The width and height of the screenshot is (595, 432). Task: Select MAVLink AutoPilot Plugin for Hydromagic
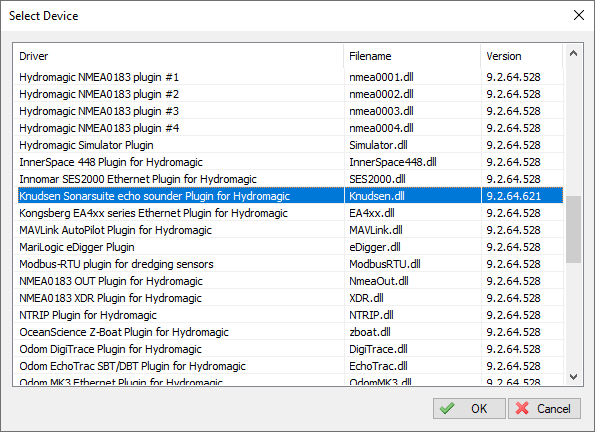click(x=291, y=230)
